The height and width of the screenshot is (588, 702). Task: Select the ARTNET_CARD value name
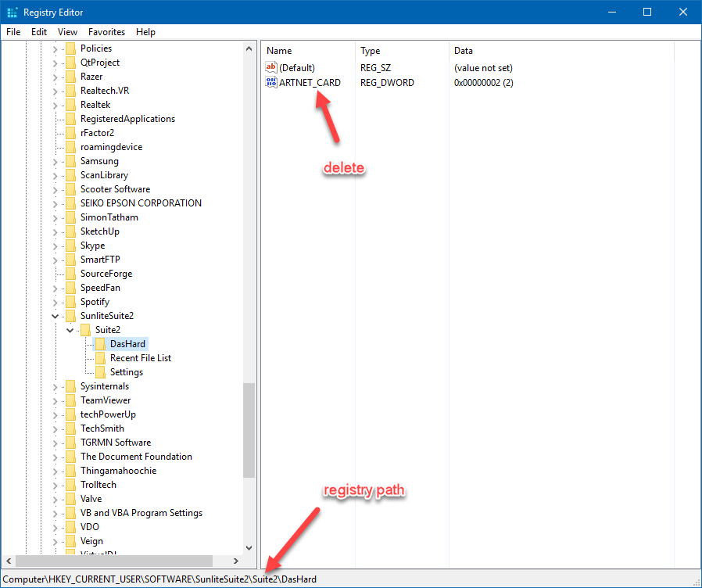[310, 82]
